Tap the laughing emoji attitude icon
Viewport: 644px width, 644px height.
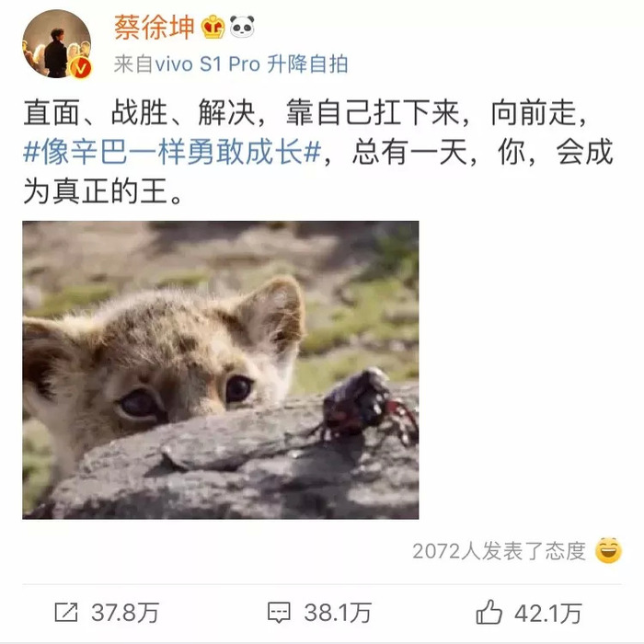608,550
